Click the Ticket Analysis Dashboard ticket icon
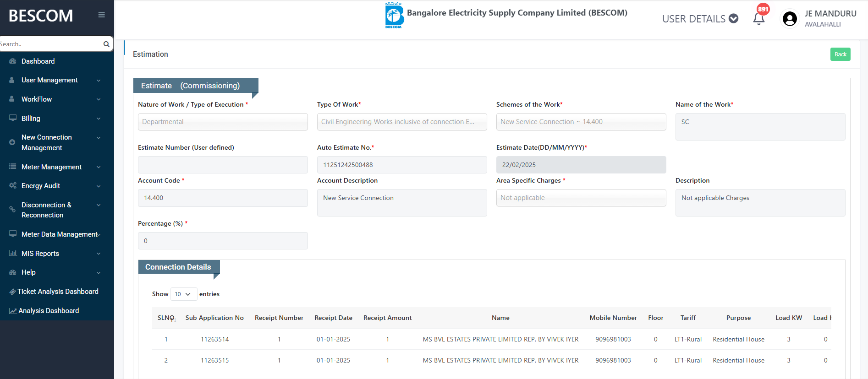868x379 pixels. click(12, 292)
